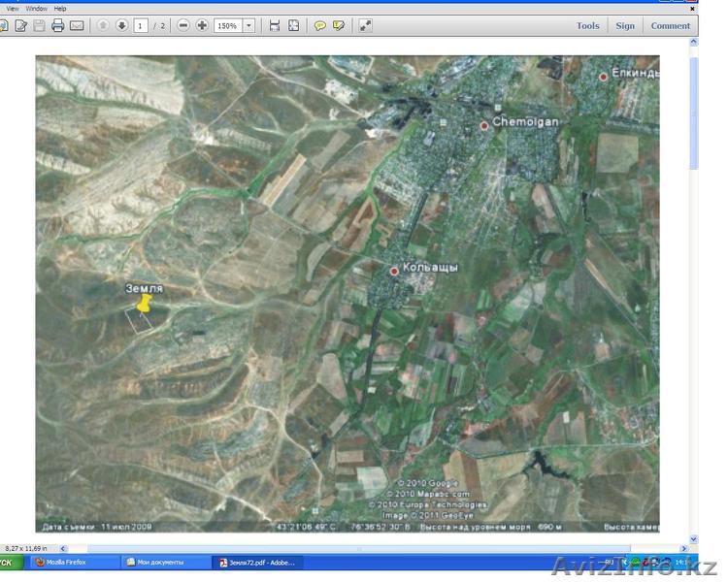Add a sticky note comment
The width and height of the screenshot is (728, 582).
[320, 25]
